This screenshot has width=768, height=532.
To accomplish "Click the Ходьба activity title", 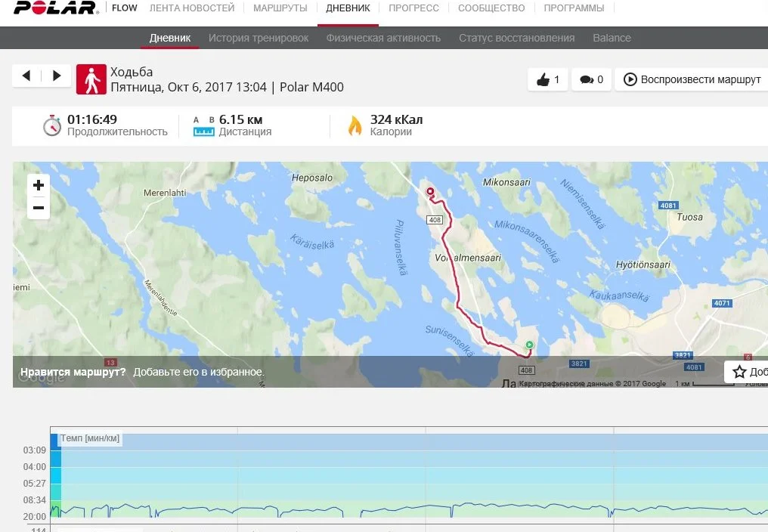I will click(132, 72).
